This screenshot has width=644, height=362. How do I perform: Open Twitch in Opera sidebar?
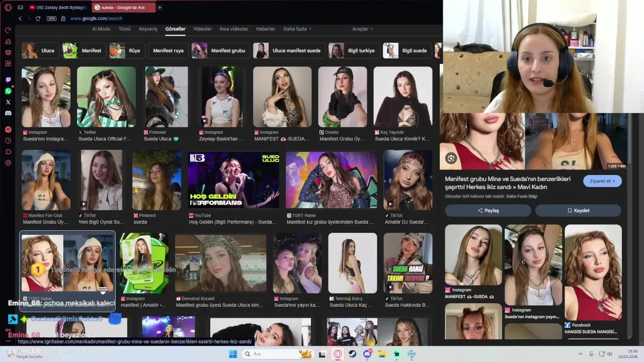click(8, 80)
